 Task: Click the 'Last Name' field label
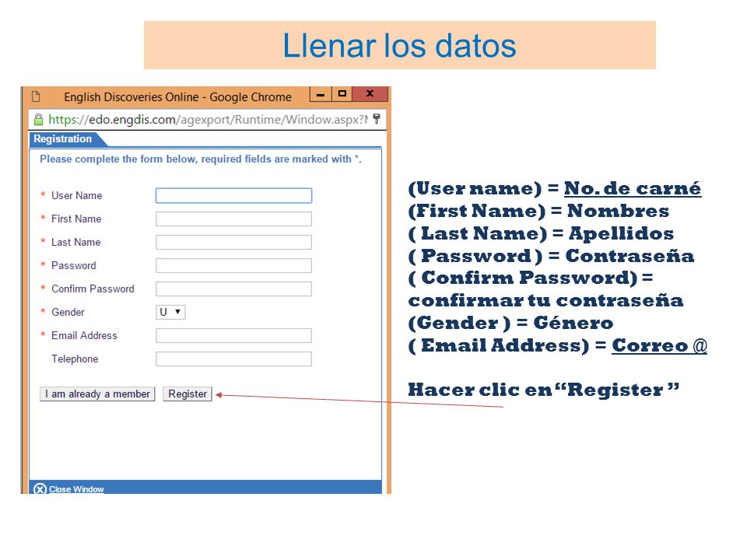[75, 243]
